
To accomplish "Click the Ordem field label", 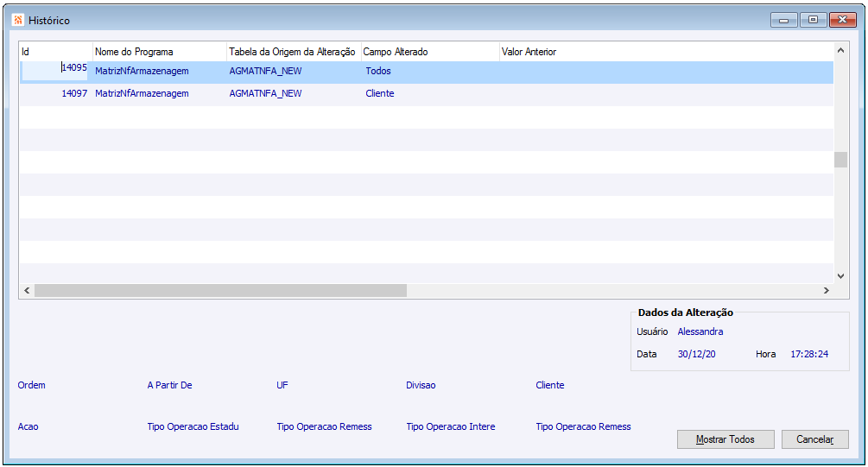I will (32, 385).
